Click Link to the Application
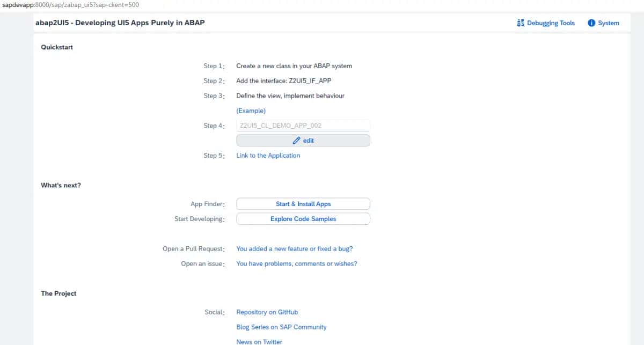This screenshot has height=345, width=644. coord(268,155)
